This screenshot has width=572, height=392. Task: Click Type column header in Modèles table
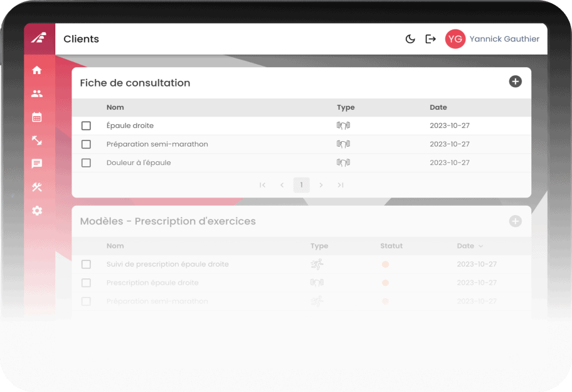tap(319, 246)
